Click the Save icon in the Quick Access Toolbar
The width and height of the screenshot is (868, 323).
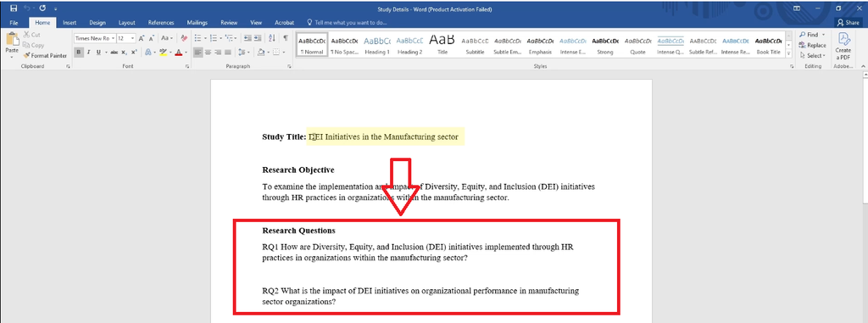pyautogui.click(x=14, y=8)
